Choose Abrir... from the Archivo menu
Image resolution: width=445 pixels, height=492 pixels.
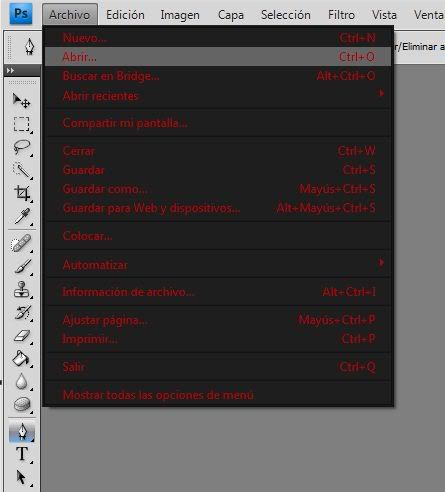coord(218,57)
